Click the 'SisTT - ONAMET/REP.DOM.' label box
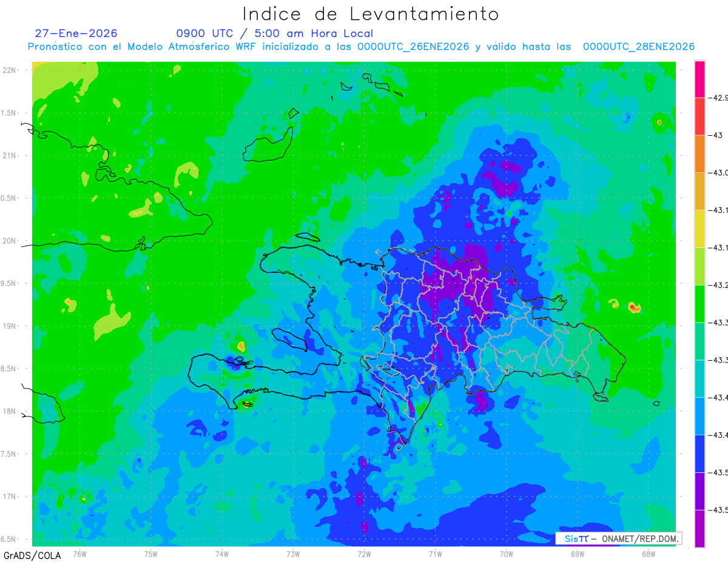 tap(618, 538)
